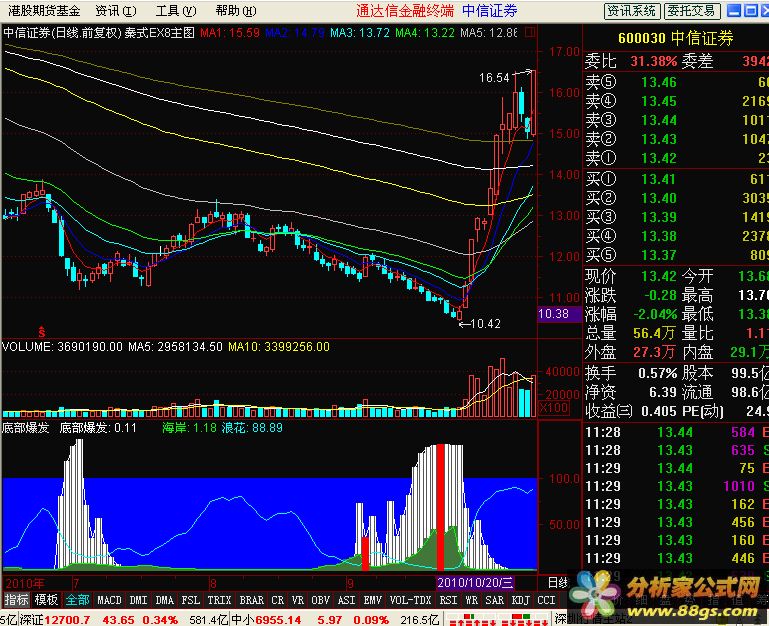Switch to the BRAR indicator
The width and height of the screenshot is (769, 626).
(252, 600)
